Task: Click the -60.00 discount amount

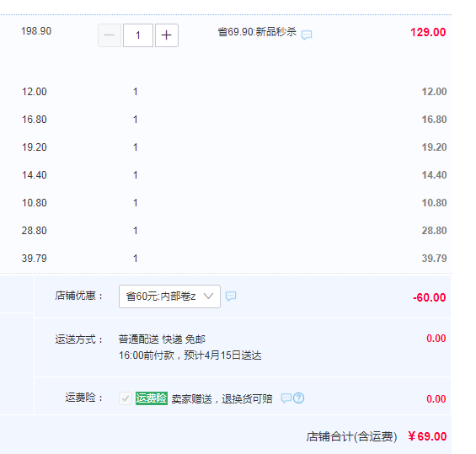Action: (430, 297)
